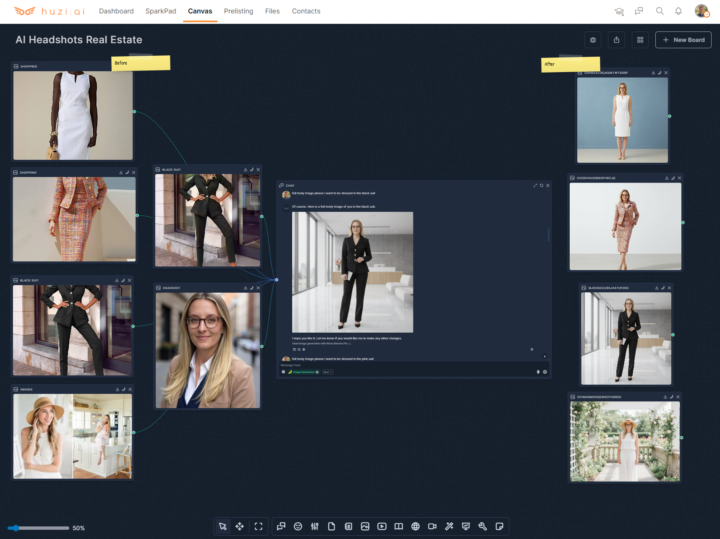Screen dimensions: 720x539
Task: Open the boards grid view icon
Action: click(x=639, y=40)
